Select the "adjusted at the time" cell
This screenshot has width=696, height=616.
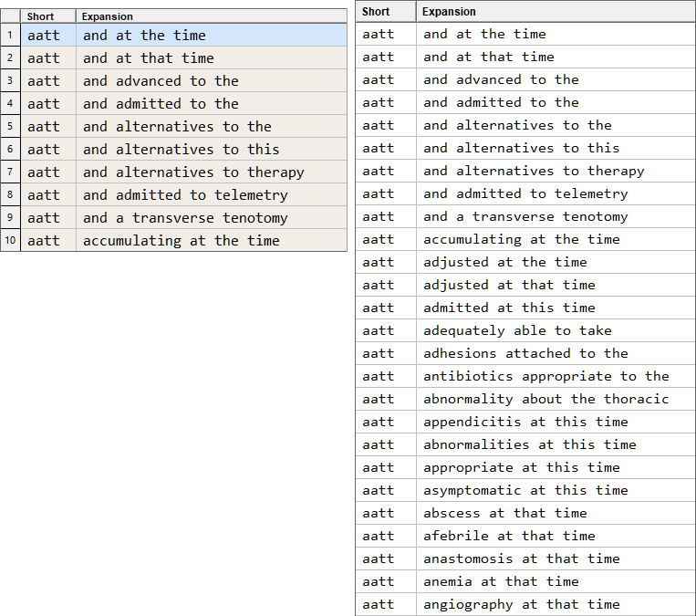pos(504,262)
